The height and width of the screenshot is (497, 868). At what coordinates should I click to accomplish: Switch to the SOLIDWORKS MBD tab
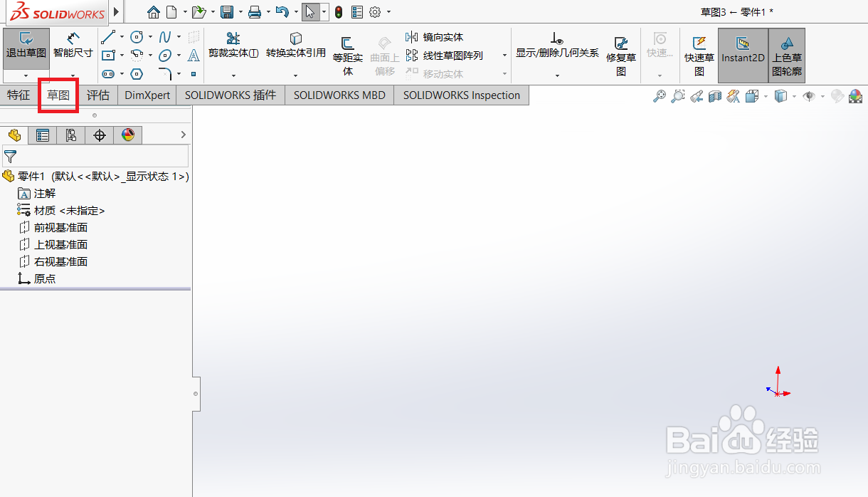point(339,95)
